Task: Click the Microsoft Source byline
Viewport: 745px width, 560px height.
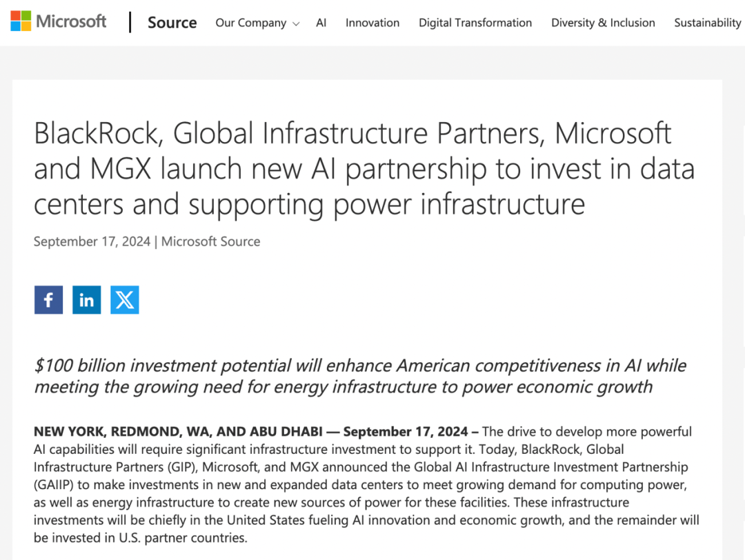Action: [211, 241]
